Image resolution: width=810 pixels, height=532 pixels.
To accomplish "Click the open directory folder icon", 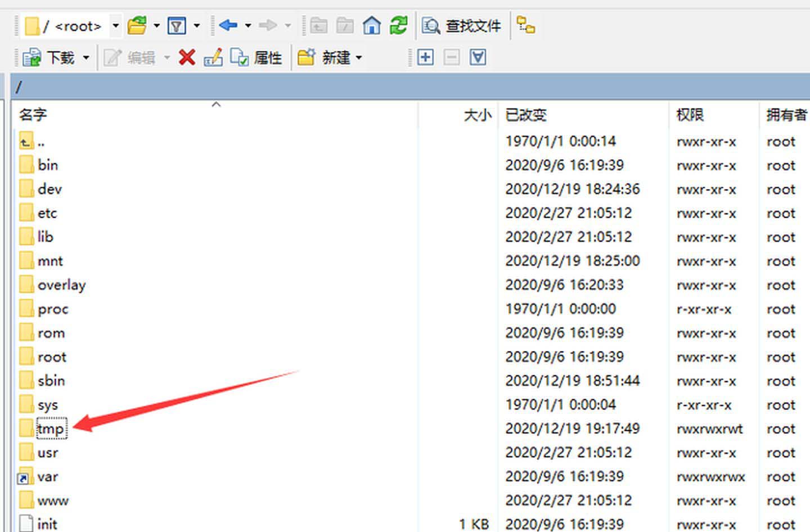I will coord(137,25).
